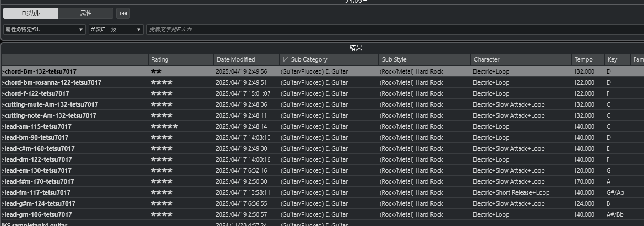644x226 pixels.
Task: Open the 属性の特定なし attribute dropdown
Action: click(44, 29)
